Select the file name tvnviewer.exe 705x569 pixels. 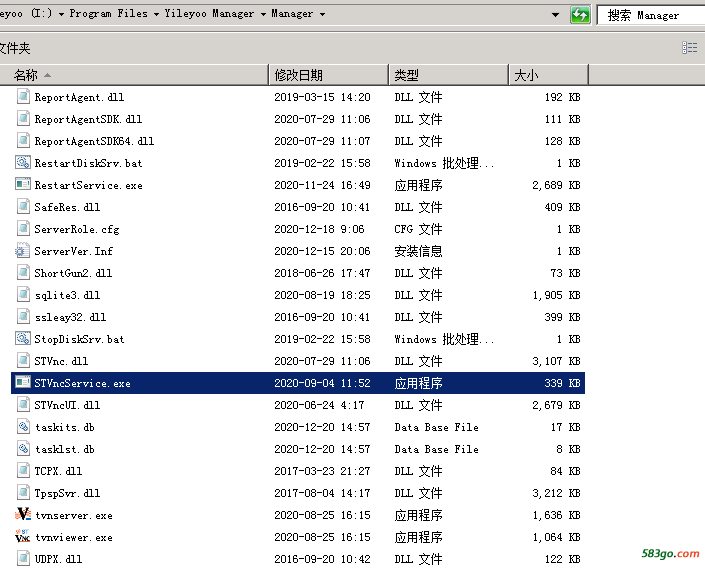click(74, 538)
